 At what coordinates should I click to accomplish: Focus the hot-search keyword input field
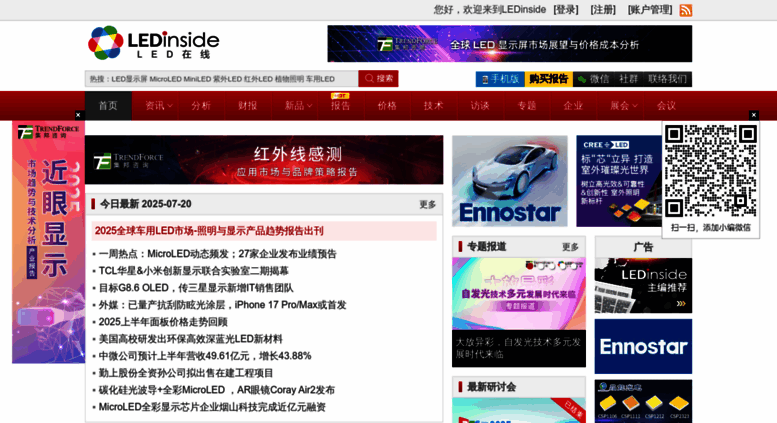point(222,79)
